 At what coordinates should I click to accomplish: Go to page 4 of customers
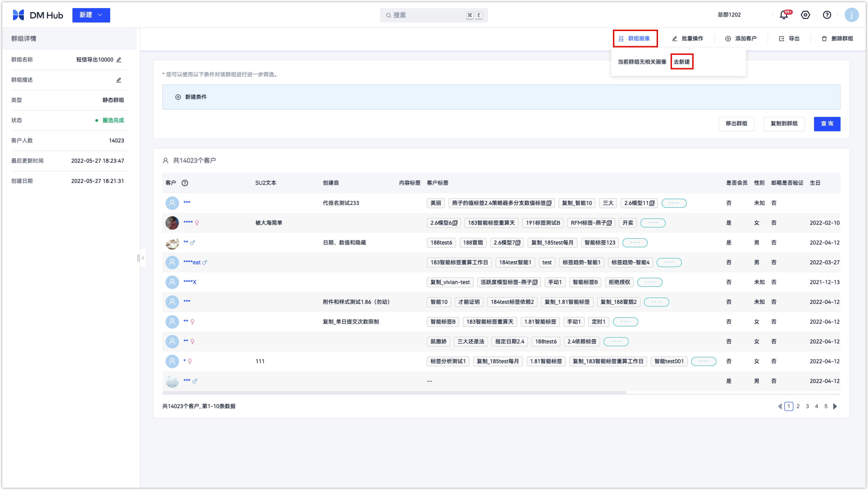(x=816, y=406)
